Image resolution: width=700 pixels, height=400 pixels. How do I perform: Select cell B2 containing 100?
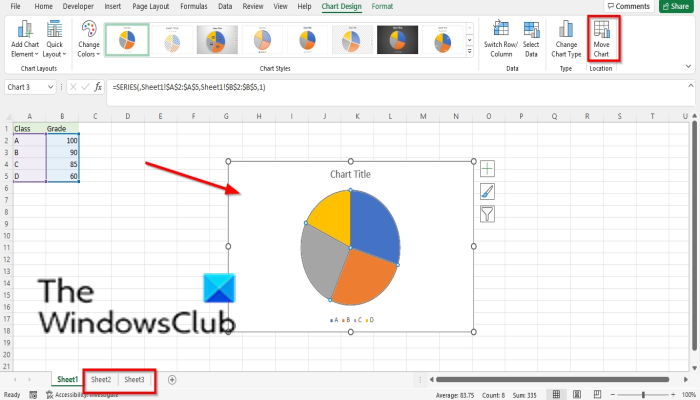(x=62, y=141)
